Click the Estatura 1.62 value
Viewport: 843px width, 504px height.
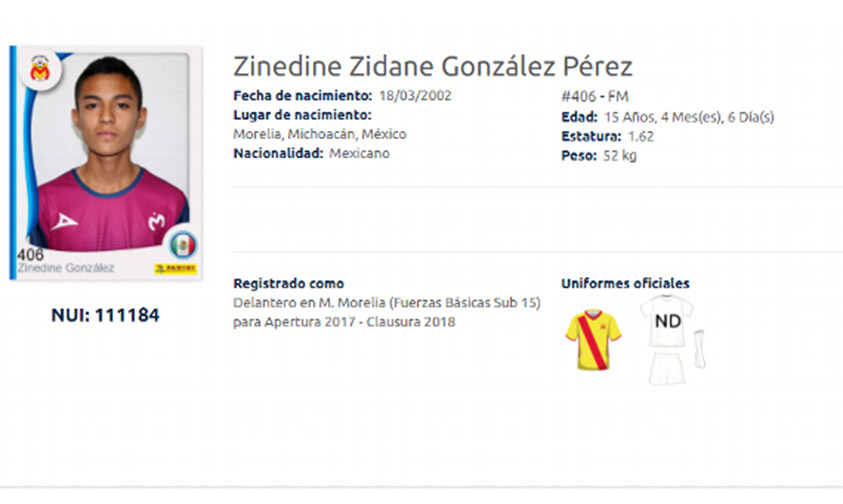pos(641,137)
